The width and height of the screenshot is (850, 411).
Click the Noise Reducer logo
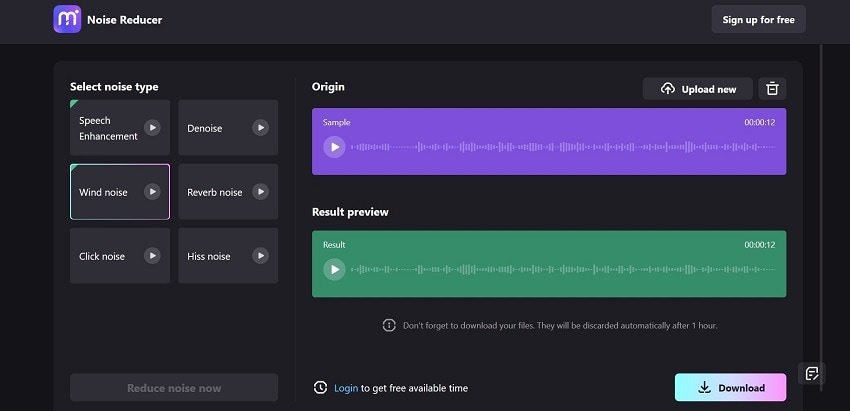[67, 19]
